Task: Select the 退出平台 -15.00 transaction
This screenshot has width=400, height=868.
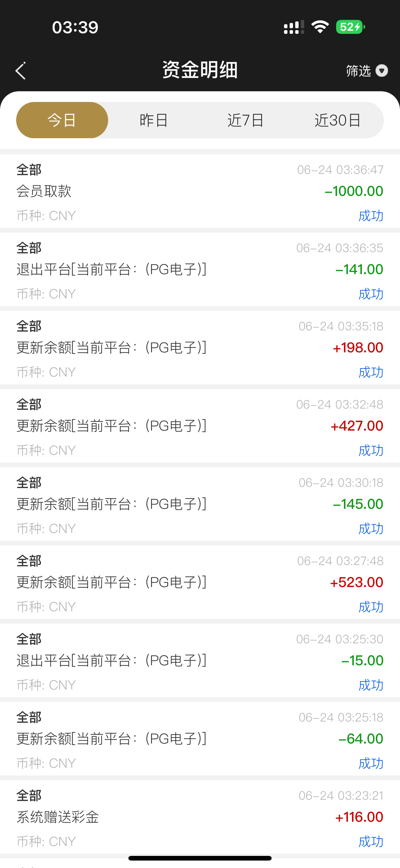Action: [200, 660]
